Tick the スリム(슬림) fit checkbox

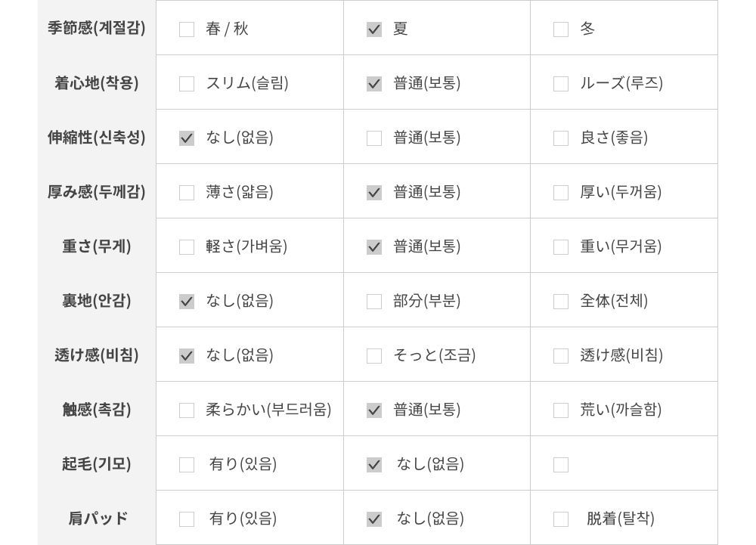(x=187, y=84)
